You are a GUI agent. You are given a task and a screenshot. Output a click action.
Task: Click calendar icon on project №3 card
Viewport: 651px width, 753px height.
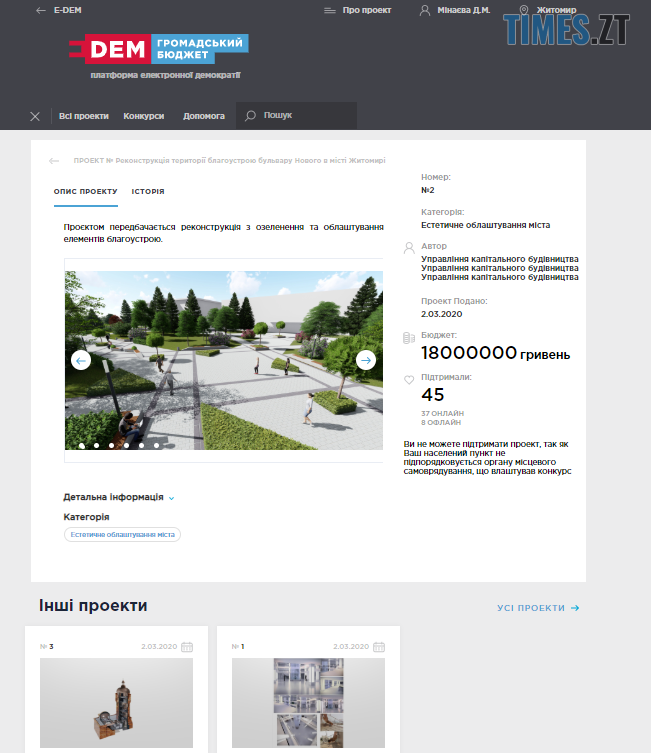pyautogui.click(x=187, y=647)
